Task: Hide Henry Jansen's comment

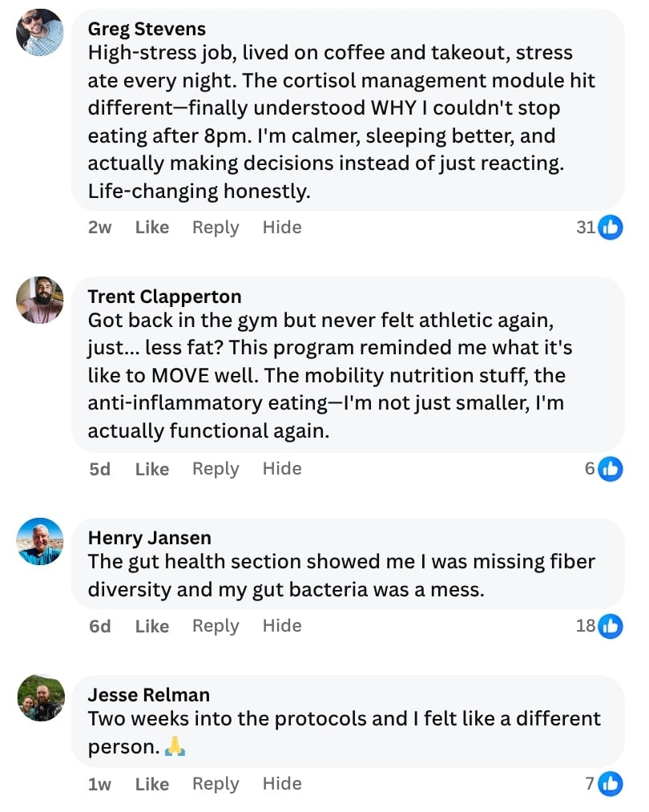Action: 282,626
